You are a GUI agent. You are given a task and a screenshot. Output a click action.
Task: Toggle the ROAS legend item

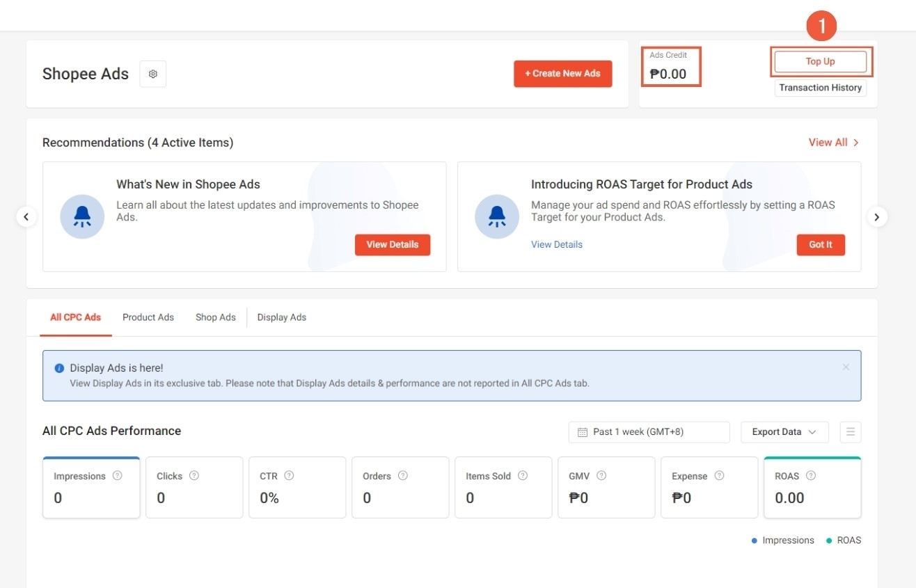click(x=844, y=541)
